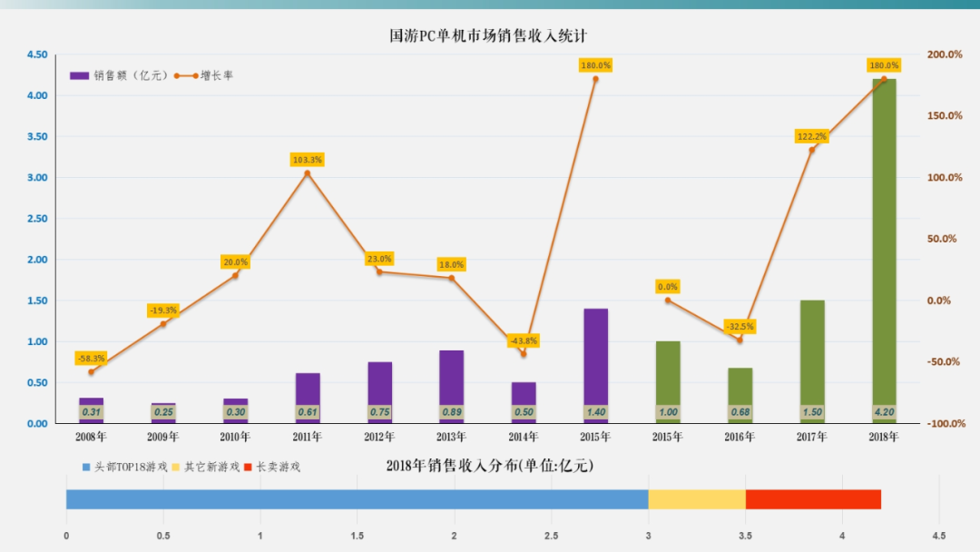Click the orange line point at the 103.3% peak
Image resolution: width=980 pixels, height=552 pixels.
308,173
